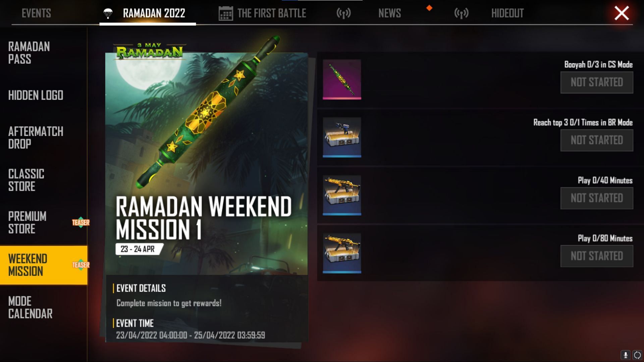Click the circular refresh icon at bottom corner
The width and height of the screenshot is (644, 362).
coord(637,355)
